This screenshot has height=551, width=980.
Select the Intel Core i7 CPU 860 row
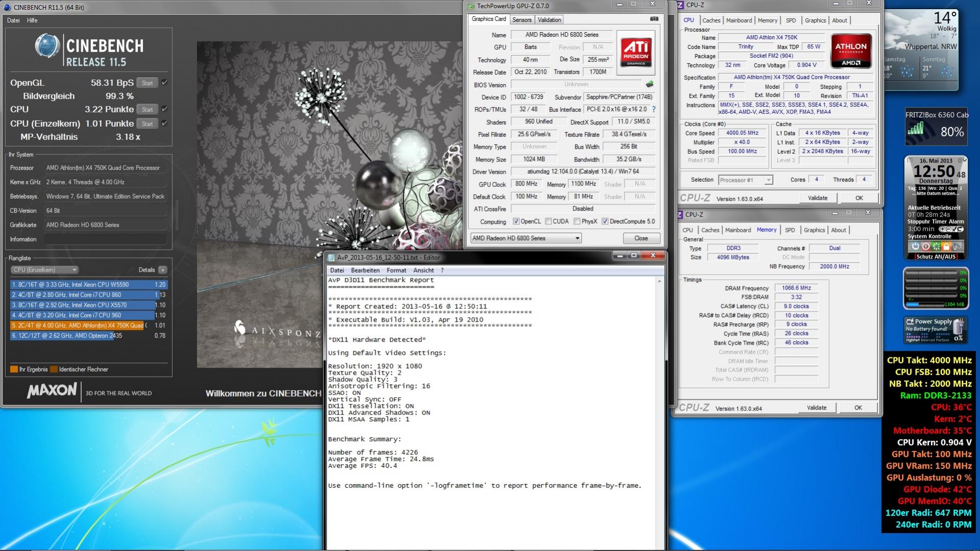pyautogui.click(x=89, y=295)
